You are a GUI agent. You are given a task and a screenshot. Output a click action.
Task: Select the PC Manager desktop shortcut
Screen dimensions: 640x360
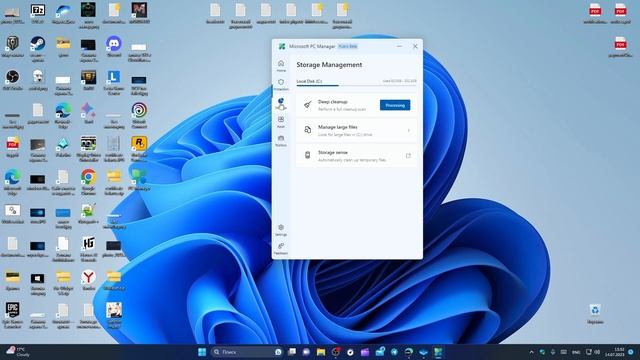coord(139,180)
